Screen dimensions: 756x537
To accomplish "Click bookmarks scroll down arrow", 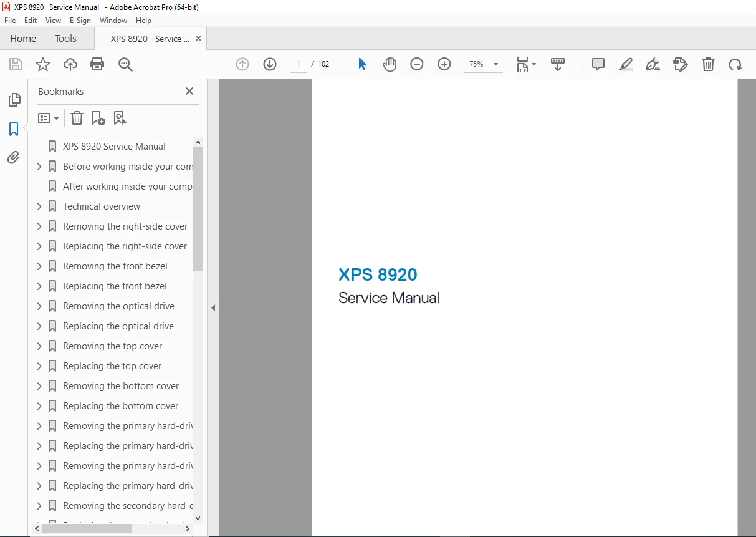I will click(198, 518).
